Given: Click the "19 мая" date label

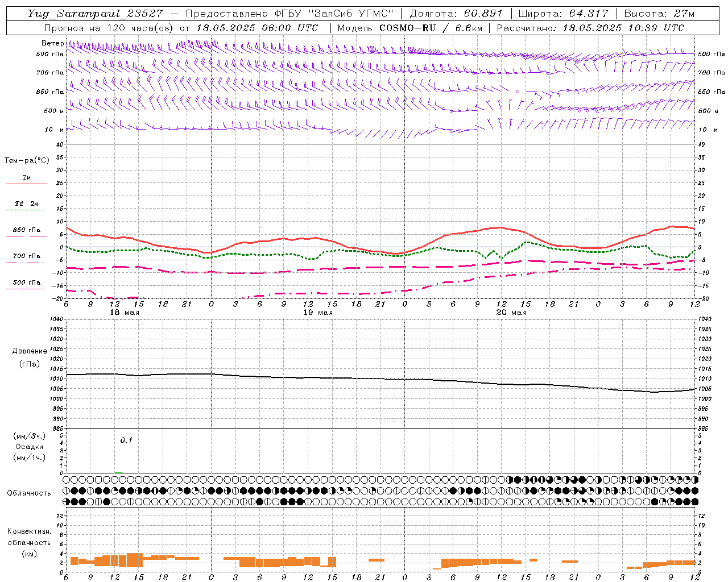Looking at the screenshot, I should [318, 313].
